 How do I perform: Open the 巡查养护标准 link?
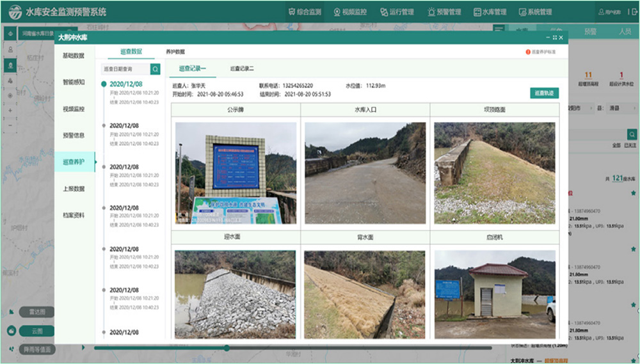(543, 52)
